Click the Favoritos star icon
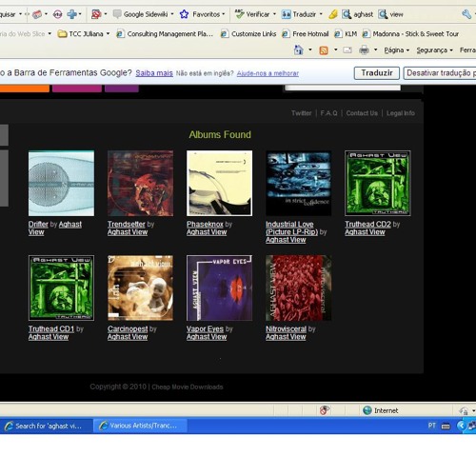This screenshot has height=476, width=476. 184,14
